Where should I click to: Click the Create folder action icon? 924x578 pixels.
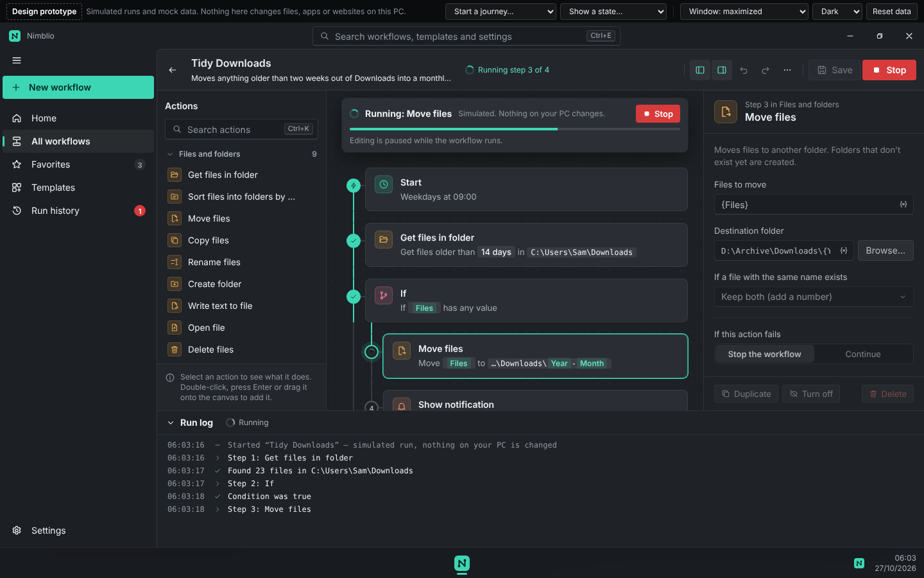(x=175, y=284)
